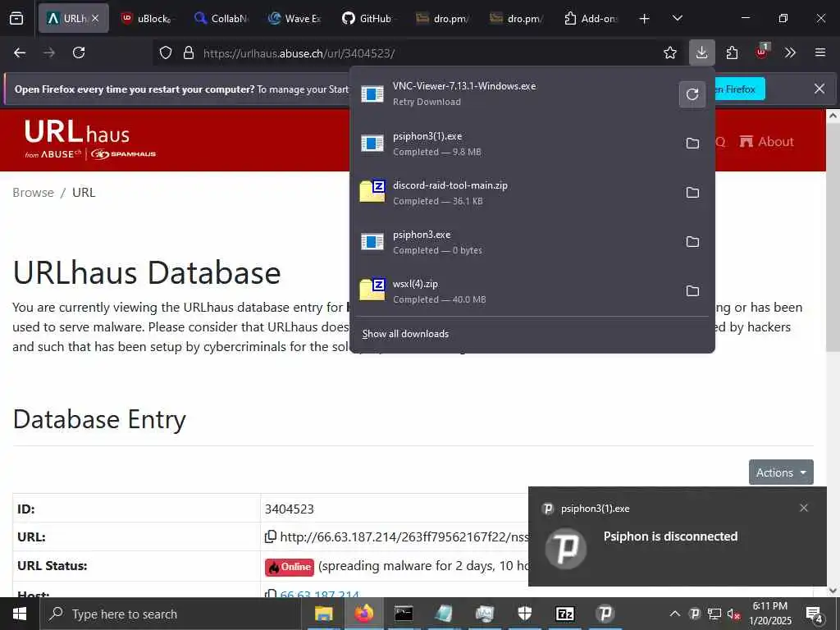Open the About page link
840x630 pixels.
tap(767, 141)
